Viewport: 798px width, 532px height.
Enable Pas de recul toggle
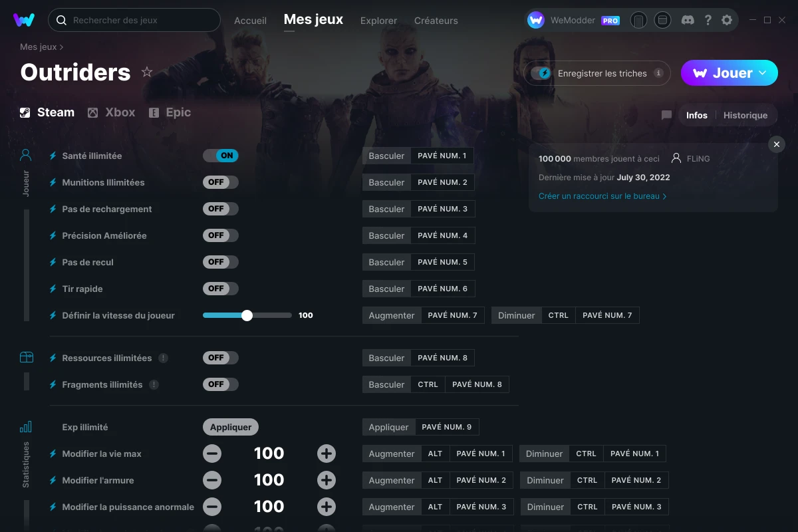221,262
